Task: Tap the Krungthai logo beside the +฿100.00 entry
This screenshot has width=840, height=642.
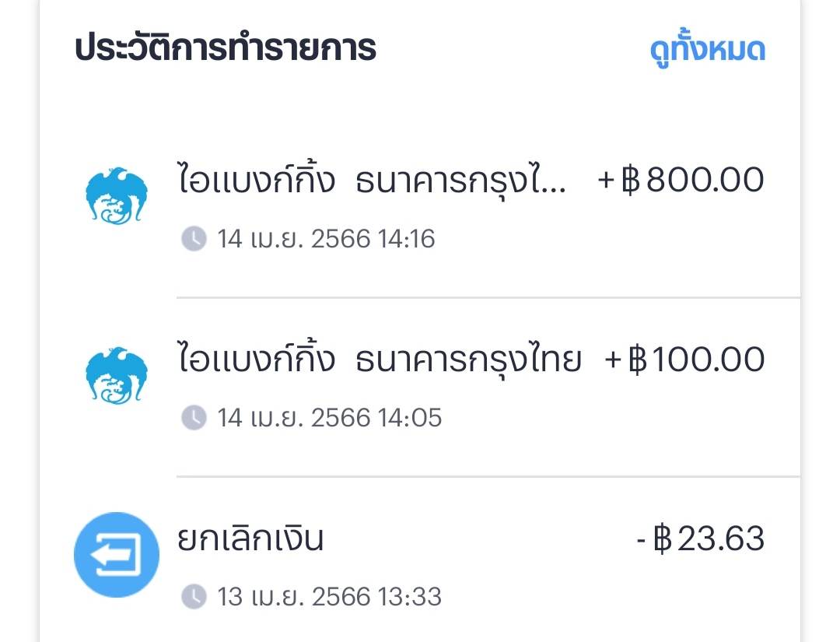Action: coord(117,375)
